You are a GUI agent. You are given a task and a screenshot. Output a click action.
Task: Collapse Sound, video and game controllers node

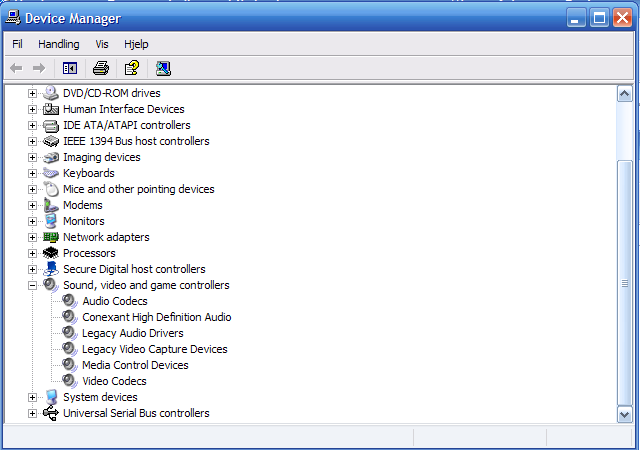point(32,285)
